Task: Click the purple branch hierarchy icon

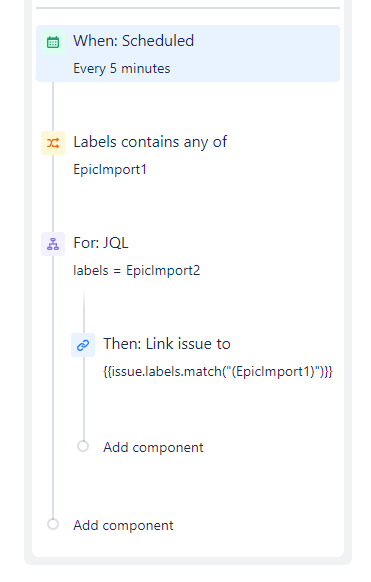Action: point(53,244)
